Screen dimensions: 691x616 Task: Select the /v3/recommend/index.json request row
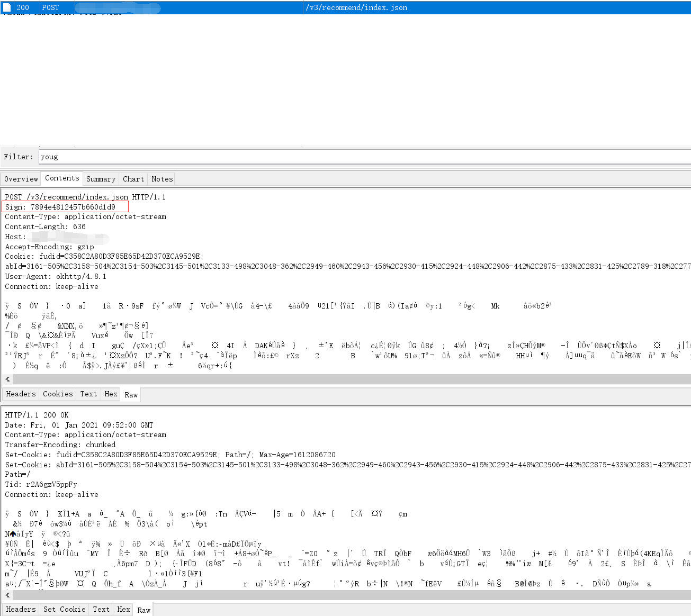click(356, 7)
